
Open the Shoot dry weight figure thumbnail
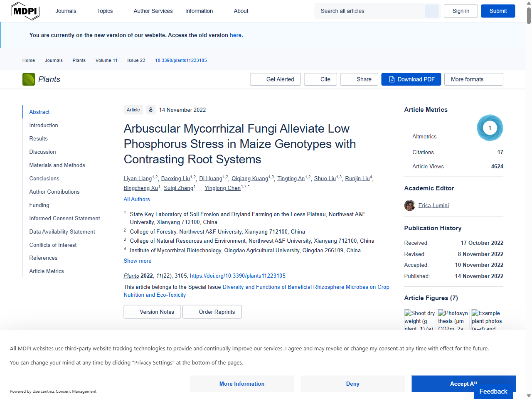click(420, 319)
